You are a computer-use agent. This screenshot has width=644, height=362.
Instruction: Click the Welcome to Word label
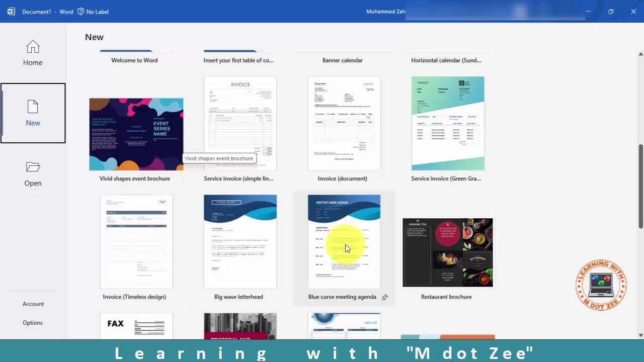click(x=134, y=60)
